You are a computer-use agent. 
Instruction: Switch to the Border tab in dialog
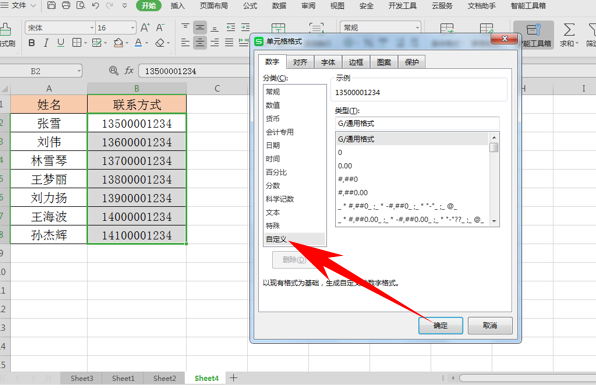[x=356, y=62]
